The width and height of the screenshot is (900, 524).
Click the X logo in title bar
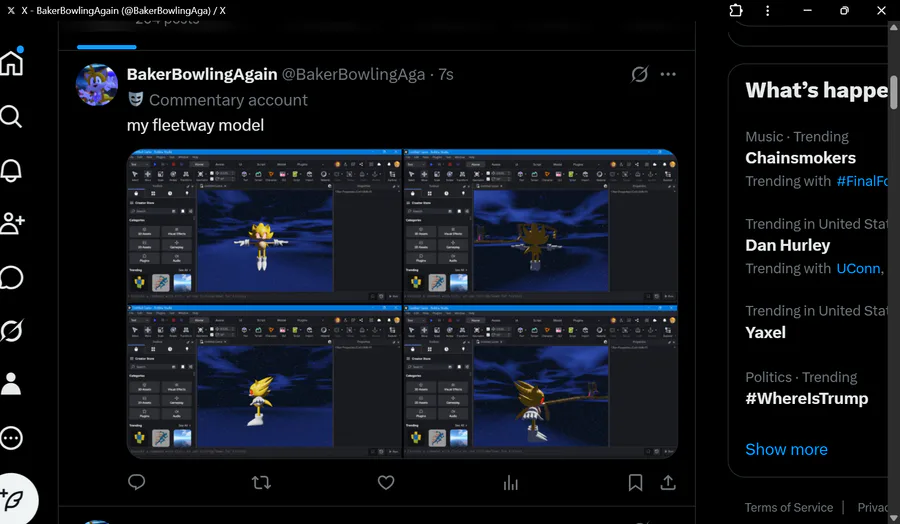pos(11,10)
